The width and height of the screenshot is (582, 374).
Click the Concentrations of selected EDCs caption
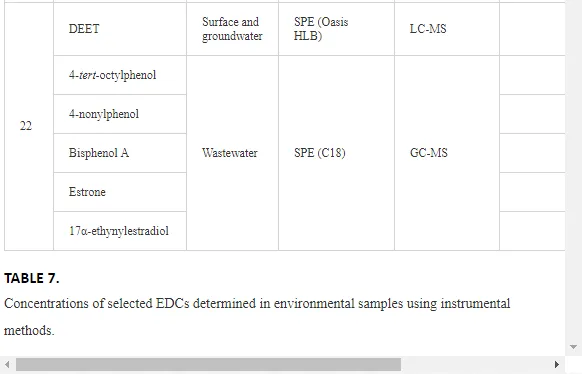click(257, 316)
